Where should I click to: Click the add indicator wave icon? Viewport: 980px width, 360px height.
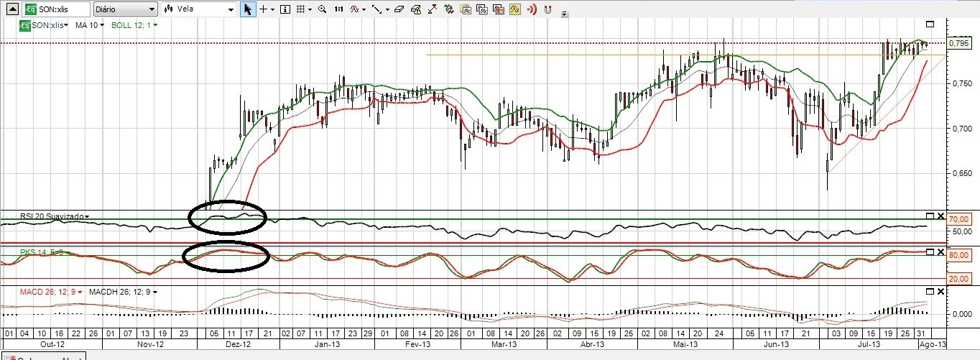click(x=355, y=9)
